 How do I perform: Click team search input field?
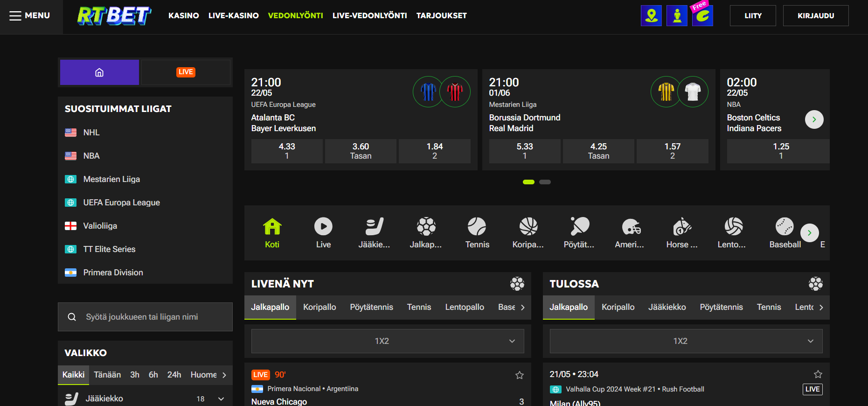(x=145, y=317)
